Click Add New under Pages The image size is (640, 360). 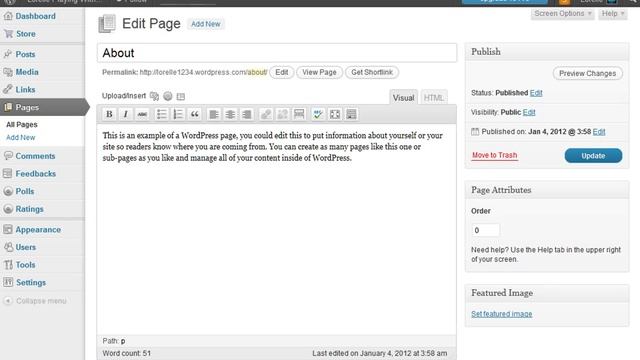click(20, 138)
